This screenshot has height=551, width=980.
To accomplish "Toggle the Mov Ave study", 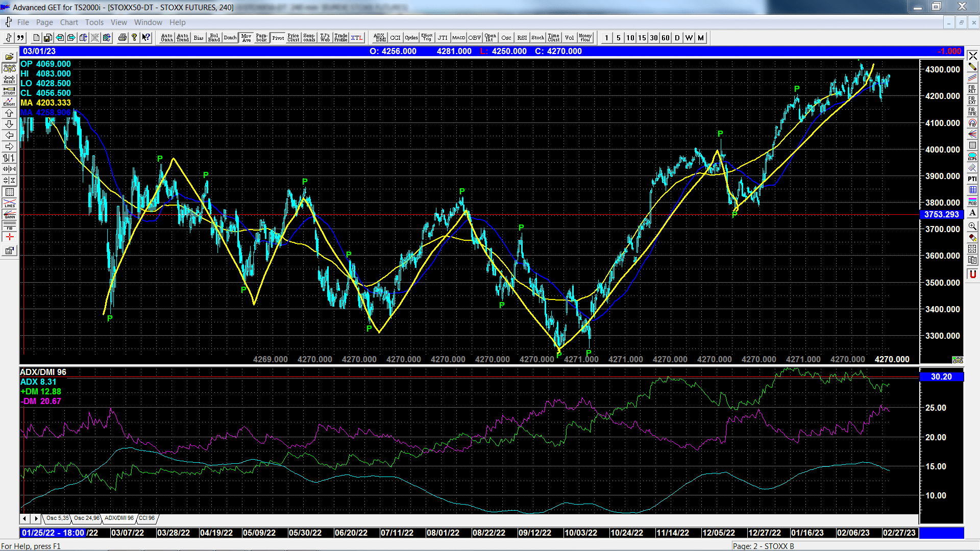I will coord(247,38).
